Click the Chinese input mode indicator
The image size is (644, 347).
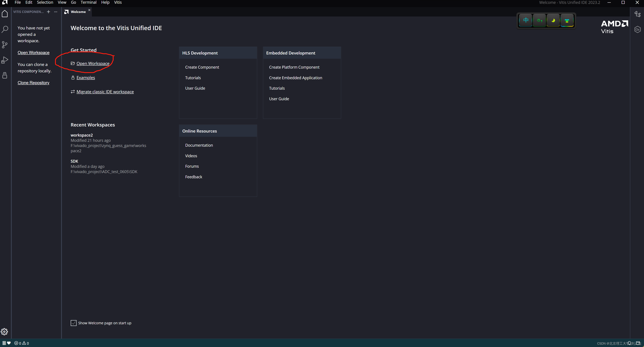point(526,21)
